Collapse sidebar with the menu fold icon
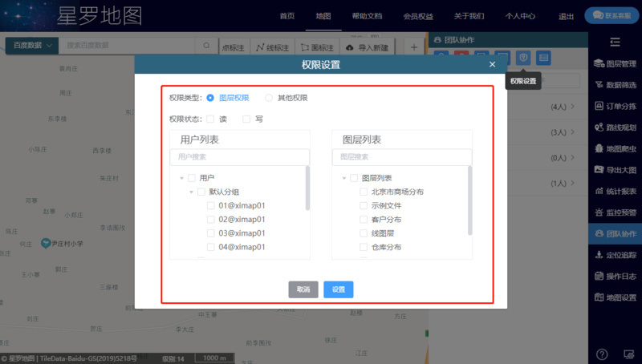Viewport: 642px width, 364px height. [615, 42]
